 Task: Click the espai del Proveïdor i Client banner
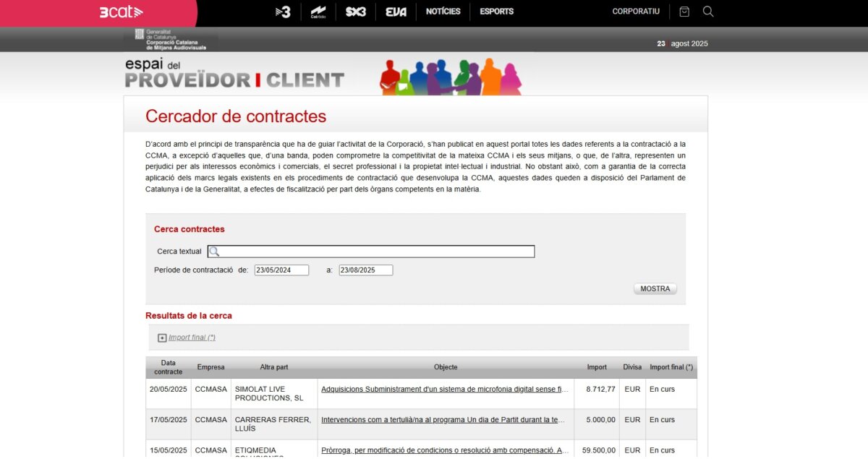point(234,74)
